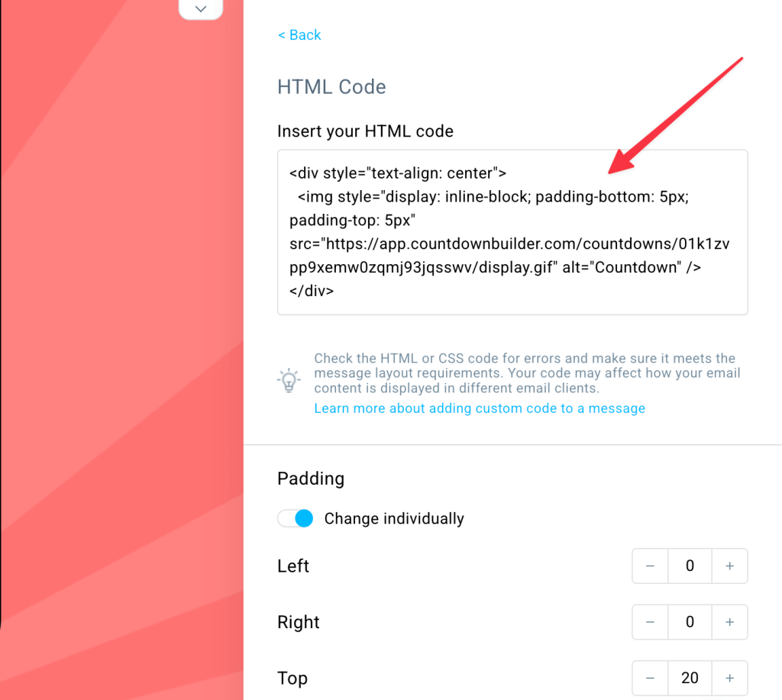Decrease Right padding with minus button
This screenshot has height=700, width=782.
(650, 622)
